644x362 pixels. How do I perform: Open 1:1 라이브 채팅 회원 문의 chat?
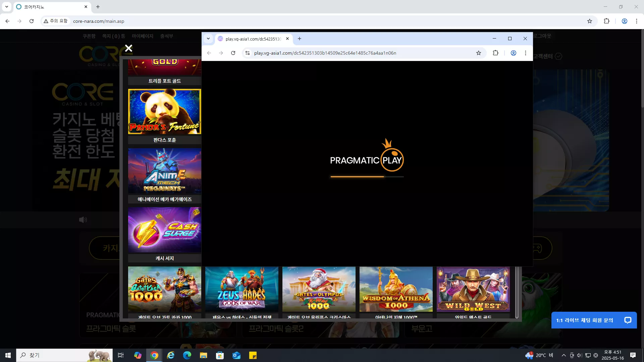(x=594, y=320)
